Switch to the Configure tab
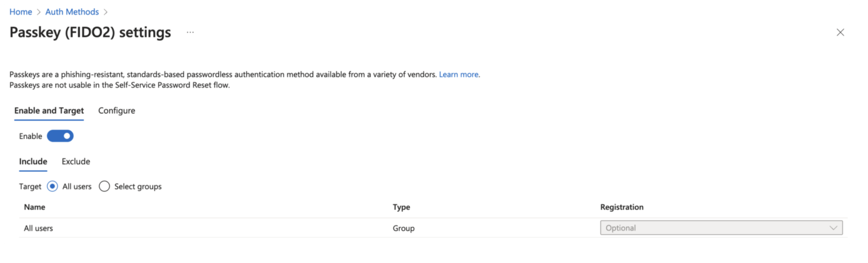 coord(116,111)
